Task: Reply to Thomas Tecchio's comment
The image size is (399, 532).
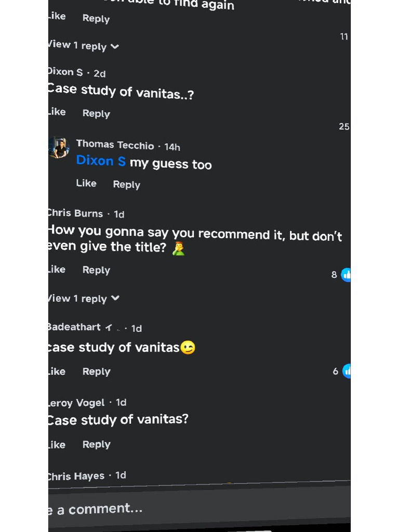Action: 126,184
